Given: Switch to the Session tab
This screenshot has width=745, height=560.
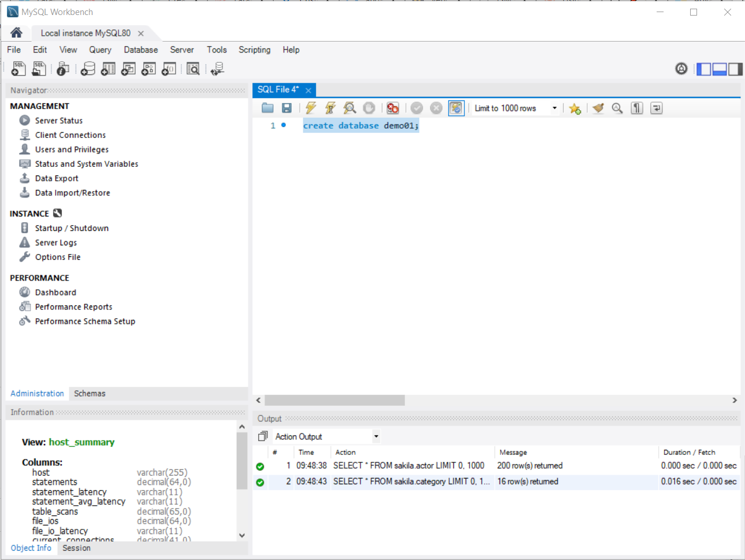Looking at the screenshot, I should (x=76, y=548).
